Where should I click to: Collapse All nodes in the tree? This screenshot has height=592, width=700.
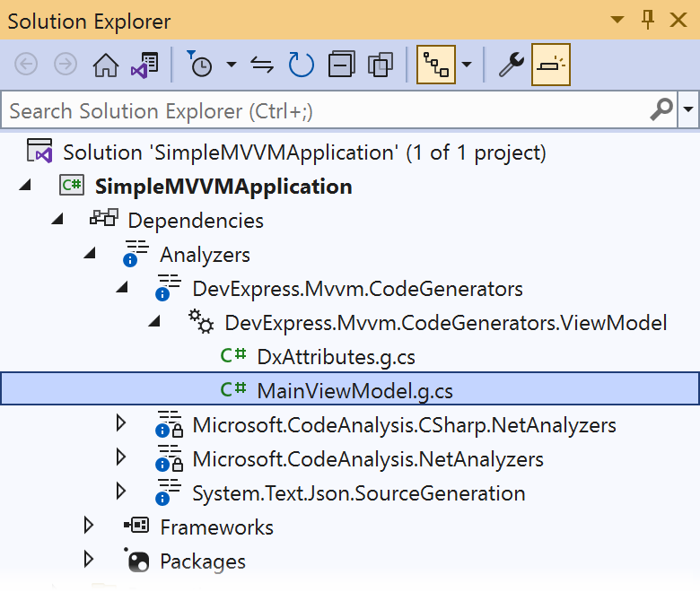[x=342, y=65]
